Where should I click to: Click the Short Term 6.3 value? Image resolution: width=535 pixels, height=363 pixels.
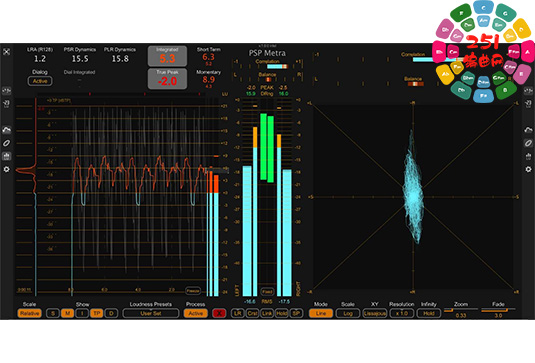coord(208,57)
